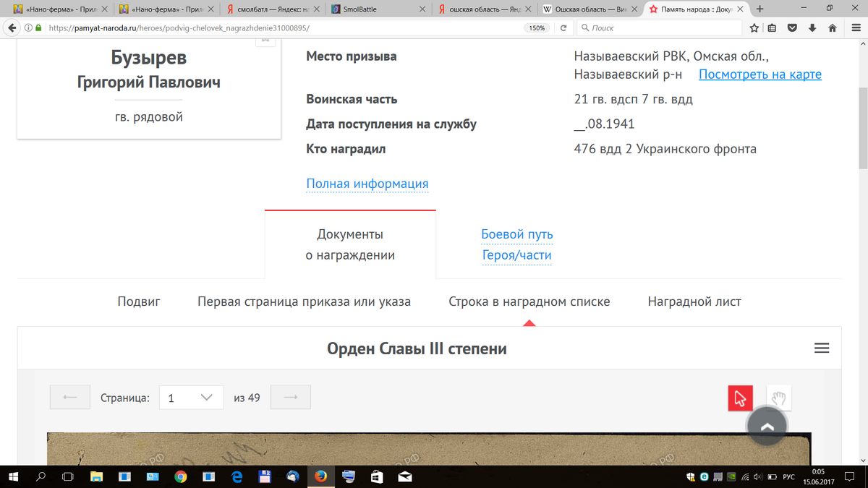Select Строка в наградном списке tab
868x488 pixels.
point(529,301)
